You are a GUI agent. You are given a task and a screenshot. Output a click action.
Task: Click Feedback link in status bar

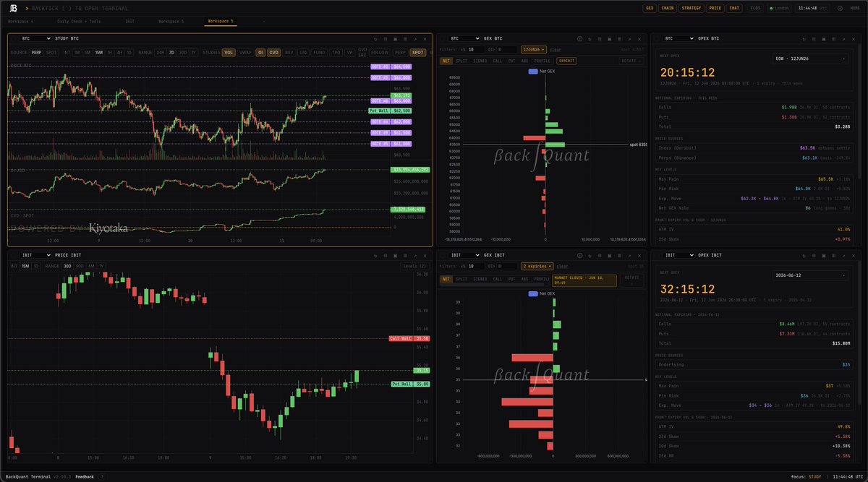tap(84, 476)
